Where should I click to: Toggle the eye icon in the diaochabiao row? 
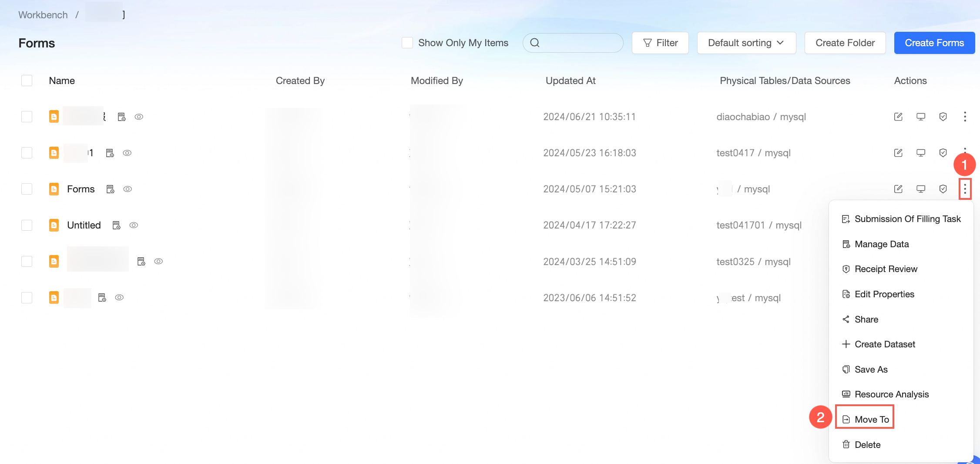coord(139,117)
